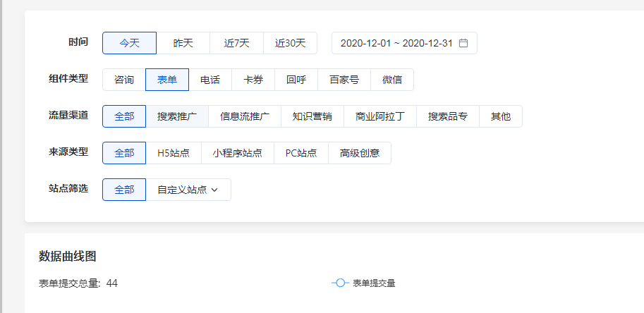644x313 pixels.
Task: Choose 近30天 time range
Action: (290, 43)
